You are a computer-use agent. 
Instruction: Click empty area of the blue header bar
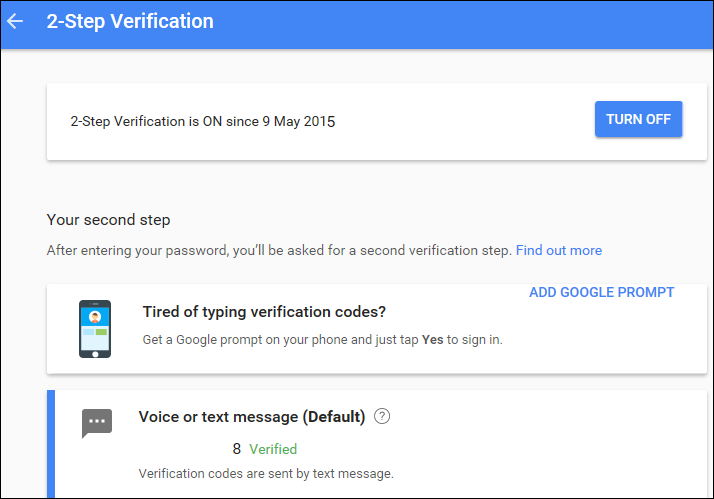click(455, 24)
